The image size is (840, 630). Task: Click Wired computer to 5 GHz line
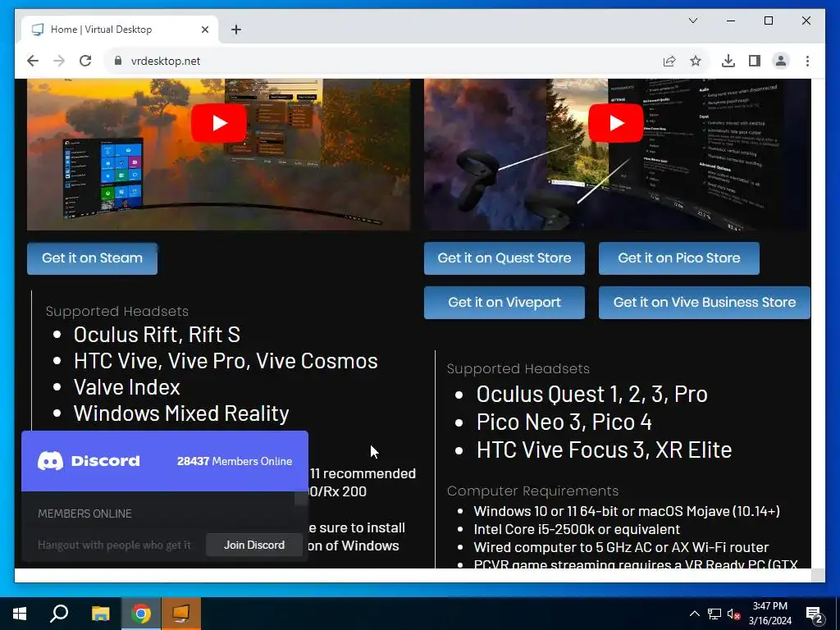pyautogui.click(x=622, y=547)
